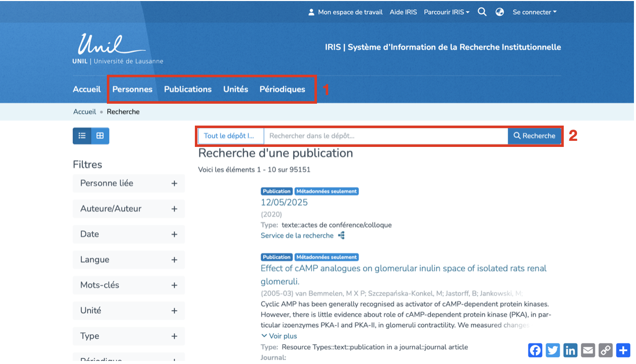Expand the Personne liée filter
Screen dimensions: 636x364
point(174,184)
